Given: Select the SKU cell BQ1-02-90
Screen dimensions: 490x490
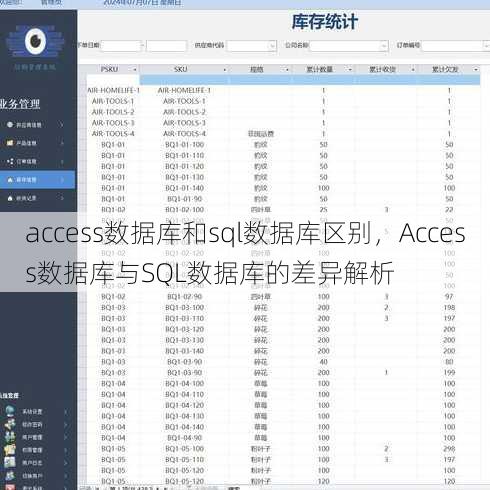Looking at the screenshot, I should (185, 297).
